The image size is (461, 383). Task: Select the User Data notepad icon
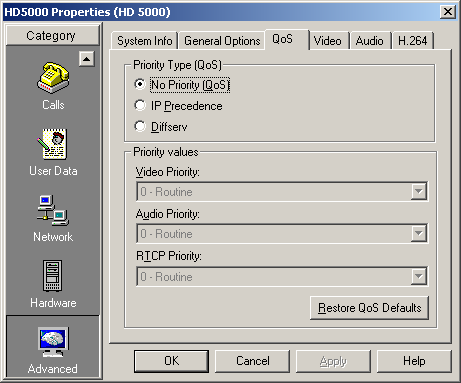[53, 144]
